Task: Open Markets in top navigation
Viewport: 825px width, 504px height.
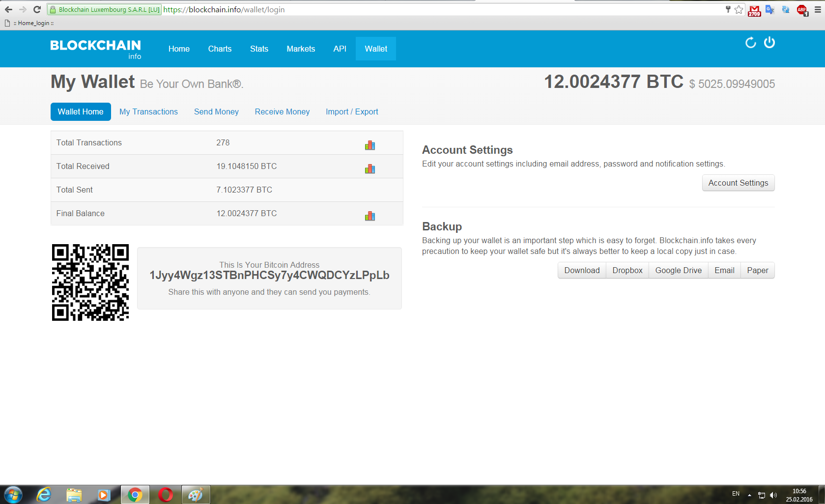Action: click(301, 49)
